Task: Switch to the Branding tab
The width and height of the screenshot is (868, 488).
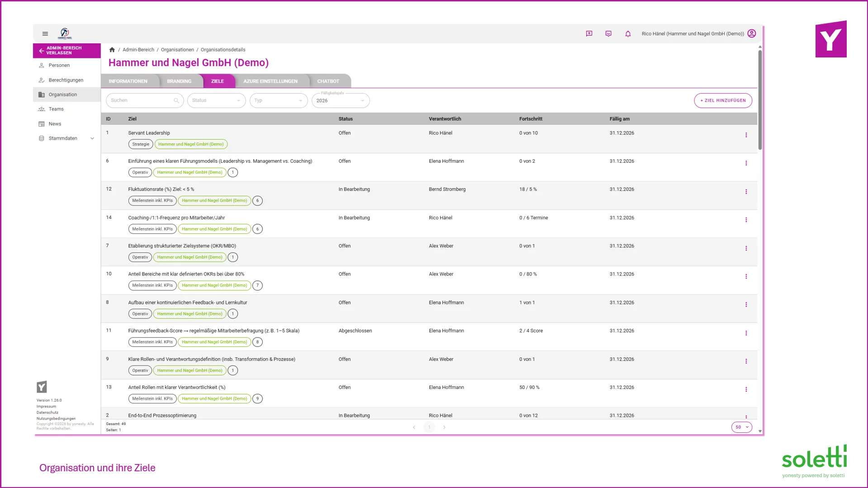Action: pos(179,81)
